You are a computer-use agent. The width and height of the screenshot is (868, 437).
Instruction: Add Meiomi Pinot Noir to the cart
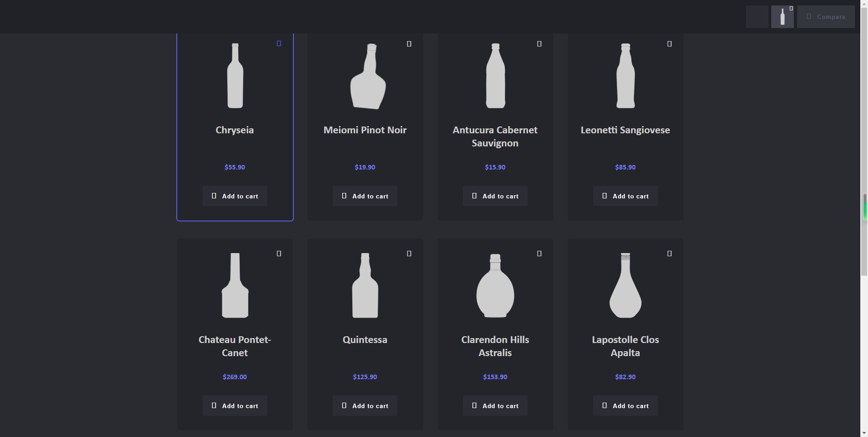tap(365, 196)
